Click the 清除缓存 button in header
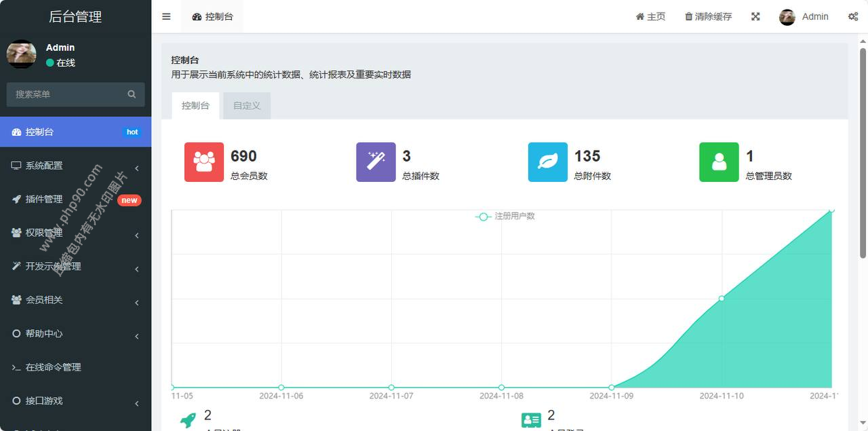 point(708,17)
